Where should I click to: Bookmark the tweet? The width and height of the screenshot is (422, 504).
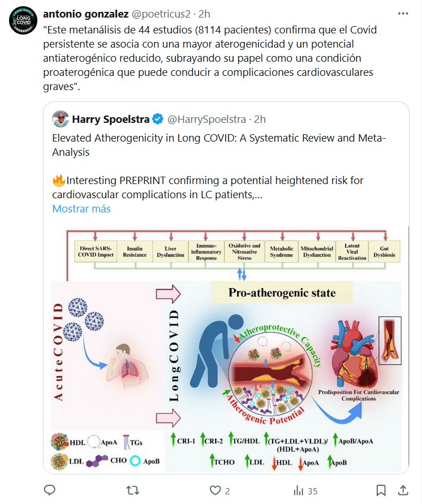(382, 490)
